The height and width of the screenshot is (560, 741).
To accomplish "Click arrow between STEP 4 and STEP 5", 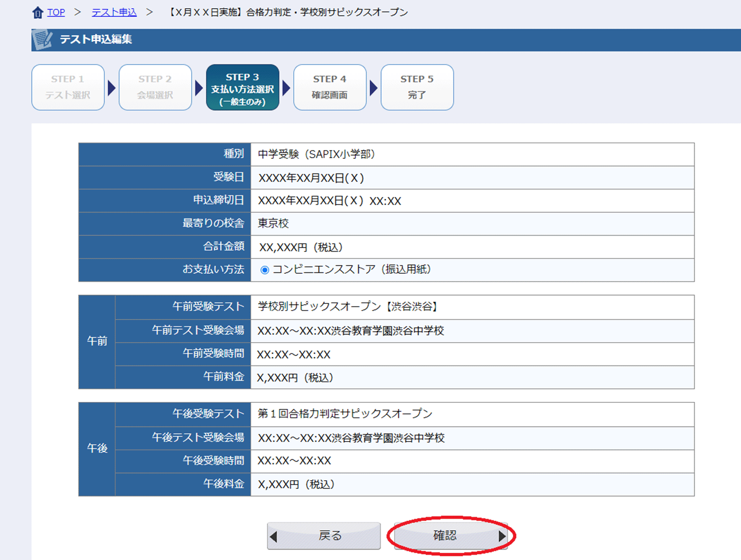I will 374,88.
